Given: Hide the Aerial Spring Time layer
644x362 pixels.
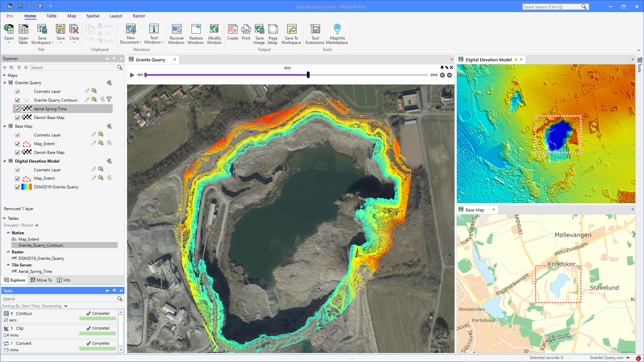Looking at the screenshot, I should pos(17,109).
